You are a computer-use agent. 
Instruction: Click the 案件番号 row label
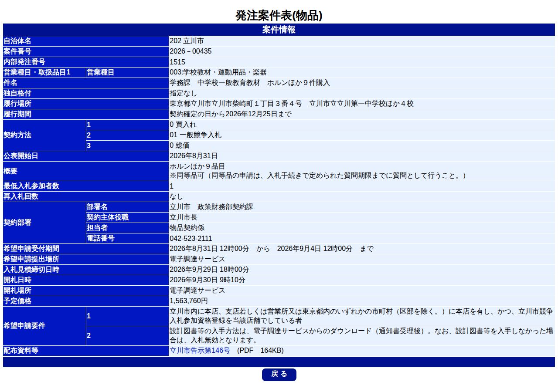(x=86, y=51)
